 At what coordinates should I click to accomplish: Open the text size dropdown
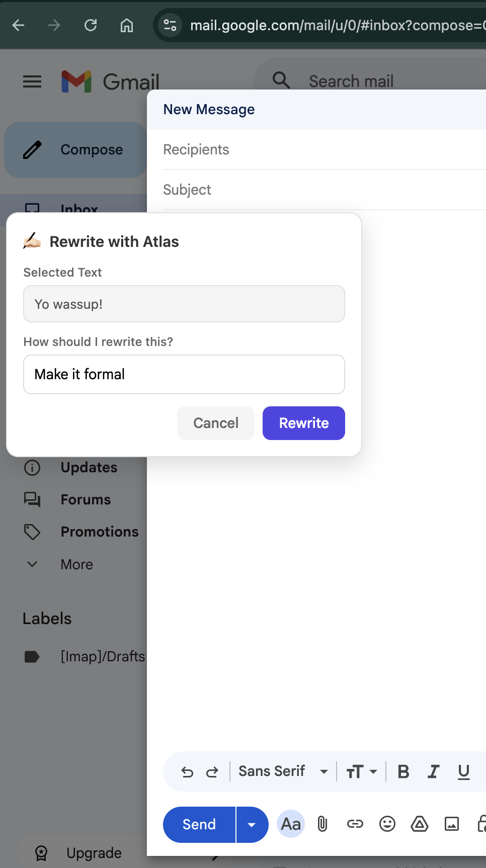(362, 771)
